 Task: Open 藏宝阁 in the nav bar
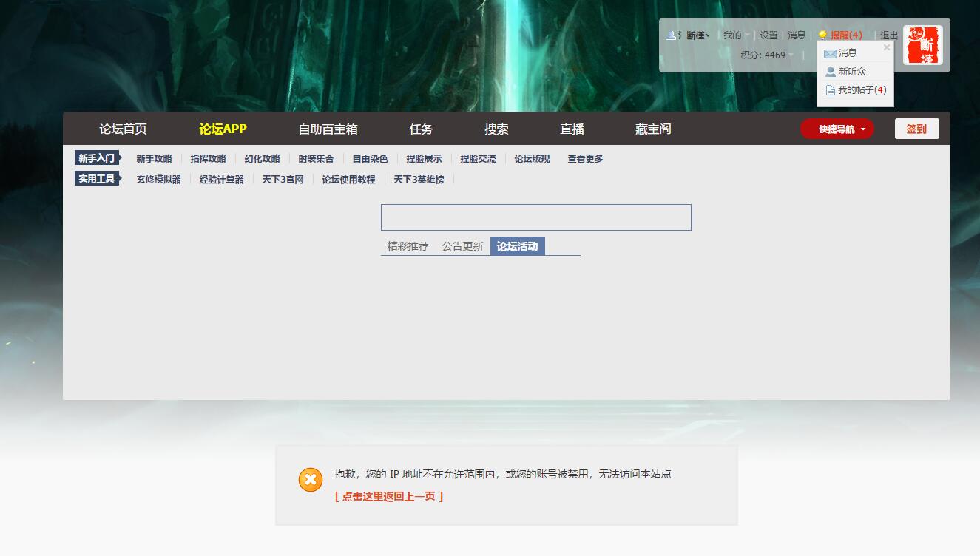(653, 129)
